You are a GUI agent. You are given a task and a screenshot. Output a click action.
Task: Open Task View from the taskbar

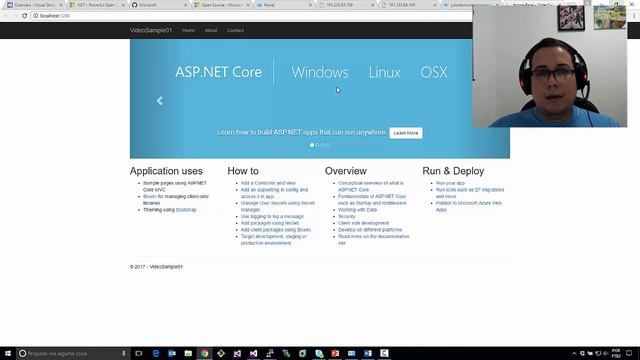pyautogui.click(x=139, y=353)
